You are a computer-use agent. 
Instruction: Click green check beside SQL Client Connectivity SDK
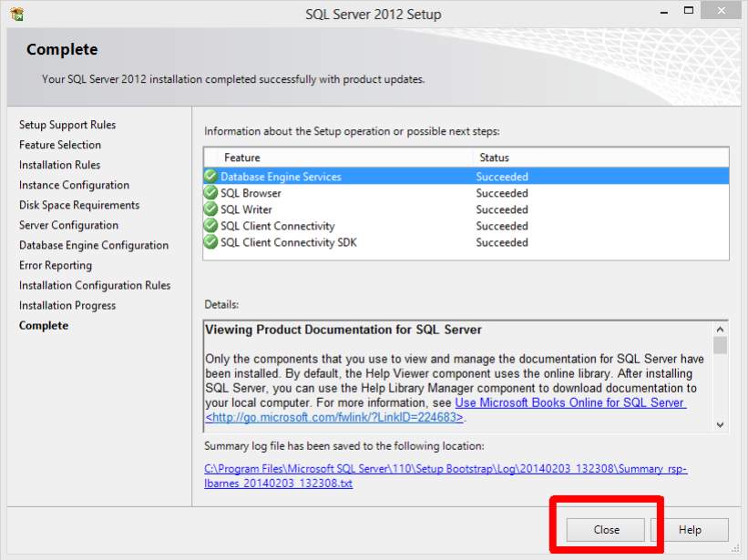(210, 242)
